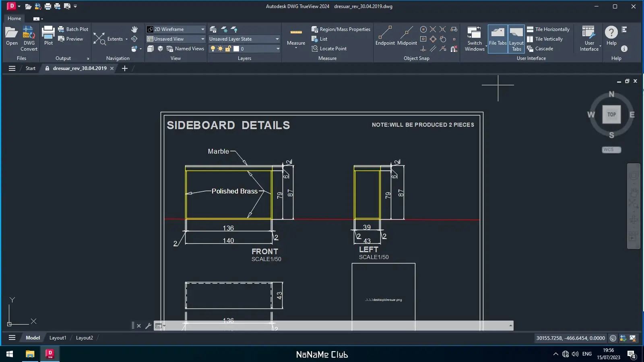
Task: Expand the command line history arrow
Action: point(510,326)
